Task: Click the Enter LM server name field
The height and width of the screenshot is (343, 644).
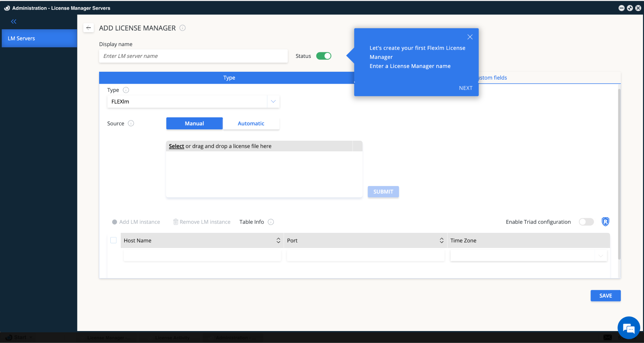Action: point(193,56)
